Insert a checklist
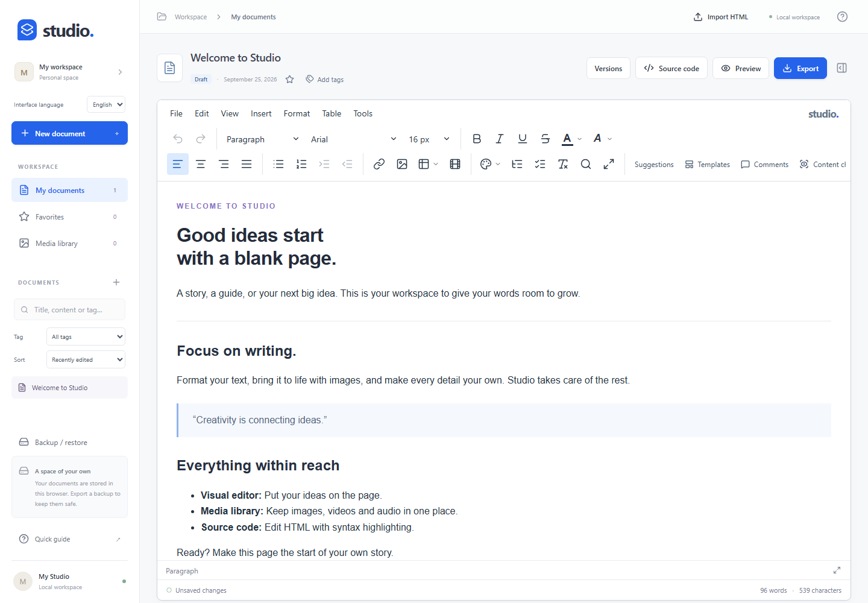868x603 pixels. (540, 164)
